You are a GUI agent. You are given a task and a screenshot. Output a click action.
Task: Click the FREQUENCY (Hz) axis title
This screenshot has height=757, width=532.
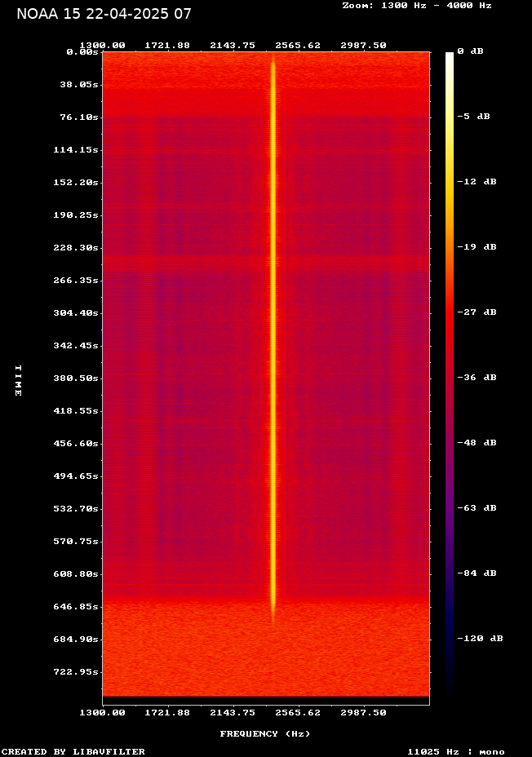click(265, 734)
